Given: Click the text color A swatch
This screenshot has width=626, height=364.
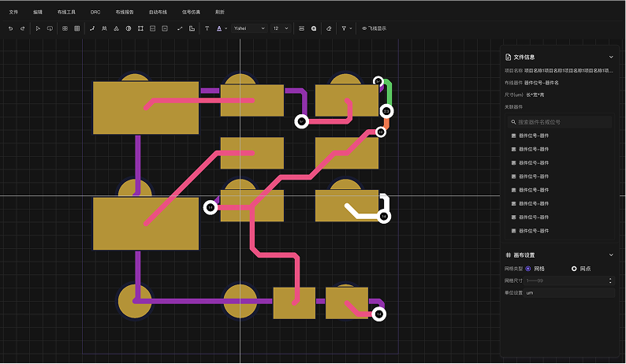Looking at the screenshot, I should tap(219, 28).
